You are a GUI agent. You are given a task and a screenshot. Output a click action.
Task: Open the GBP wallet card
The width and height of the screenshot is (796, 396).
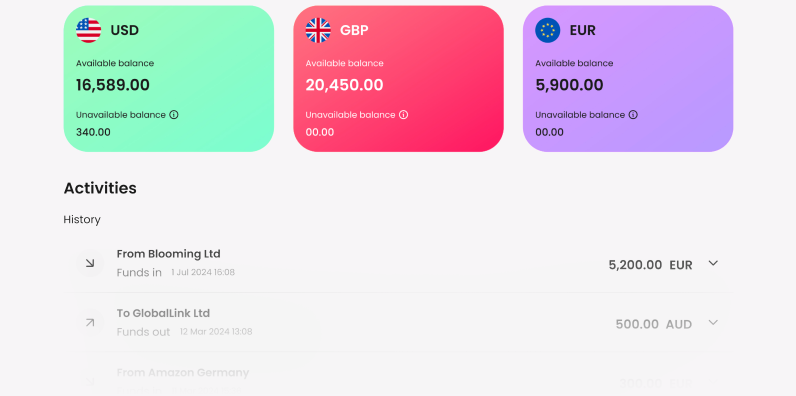coord(398,79)
